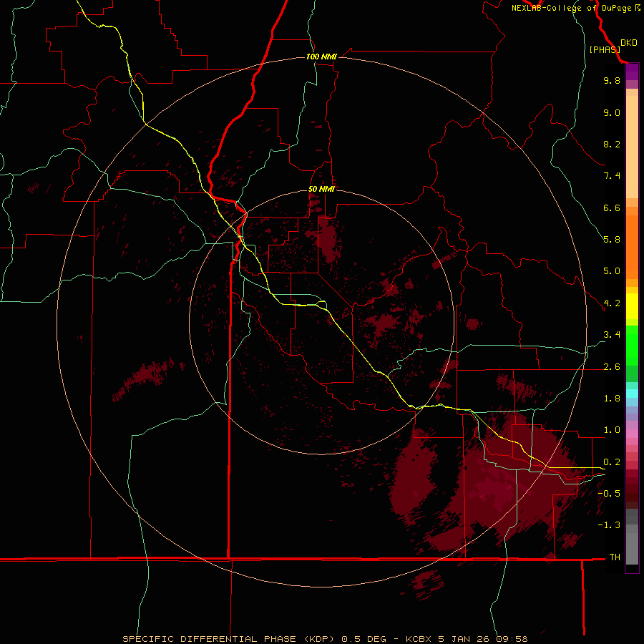Screen dimensions: 644x644
Task: Click the 2.6 scale value
Action: tap(612, 367)
